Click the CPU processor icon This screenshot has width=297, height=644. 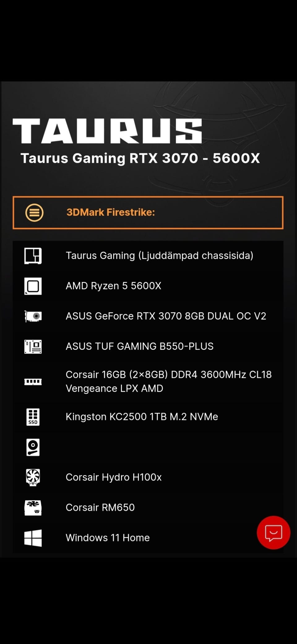click(x=33, y=286)
